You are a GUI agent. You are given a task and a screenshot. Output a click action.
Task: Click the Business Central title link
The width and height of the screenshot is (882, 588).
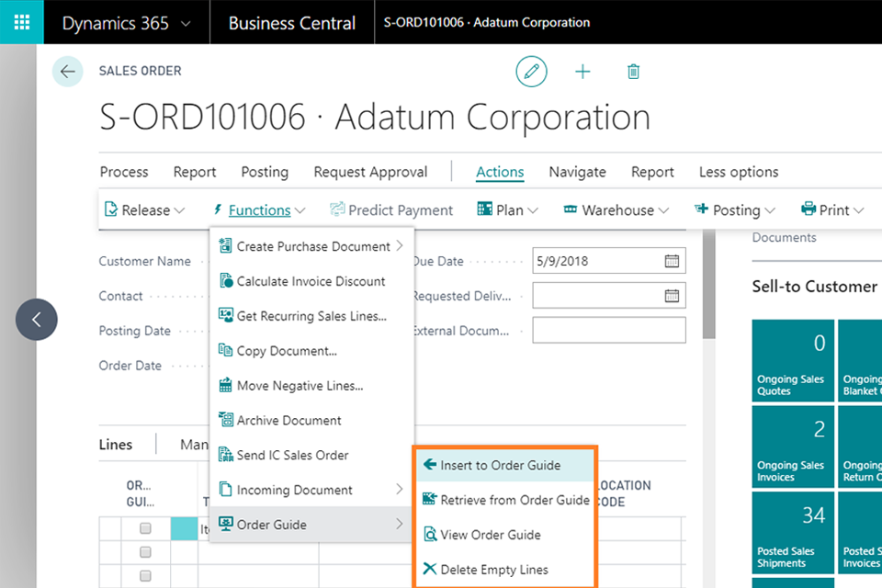[292, 23]
